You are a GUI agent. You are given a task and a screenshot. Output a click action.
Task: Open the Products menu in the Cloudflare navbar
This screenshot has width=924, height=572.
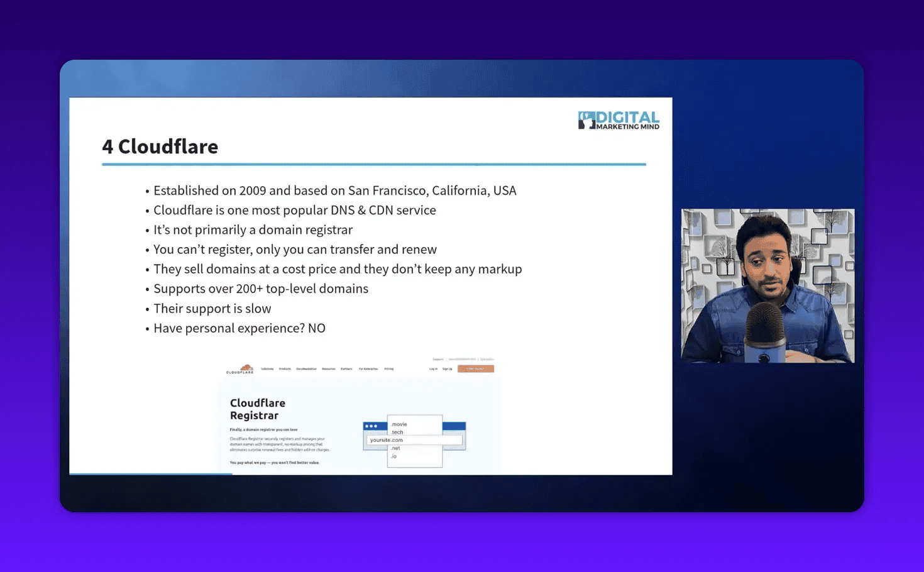pos(285,369)
